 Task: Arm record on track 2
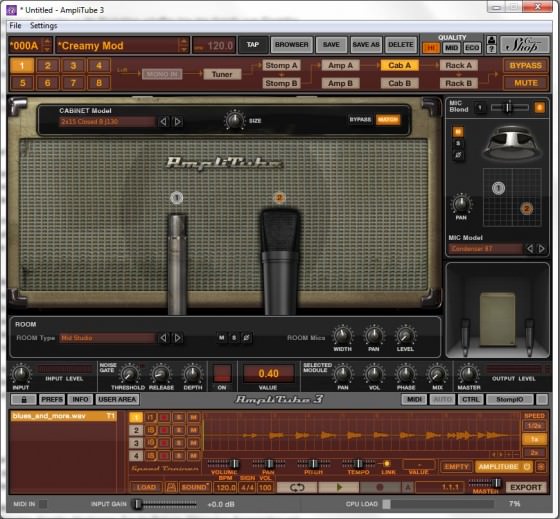164,430
